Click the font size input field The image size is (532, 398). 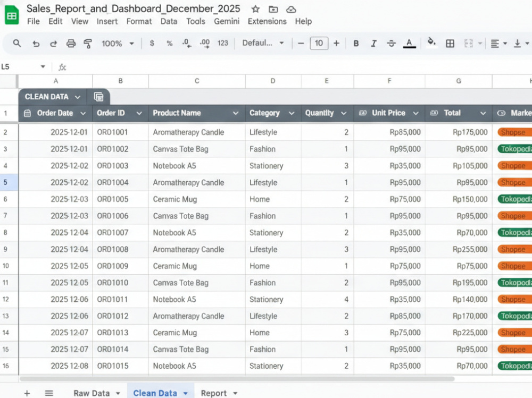point(319,44)
